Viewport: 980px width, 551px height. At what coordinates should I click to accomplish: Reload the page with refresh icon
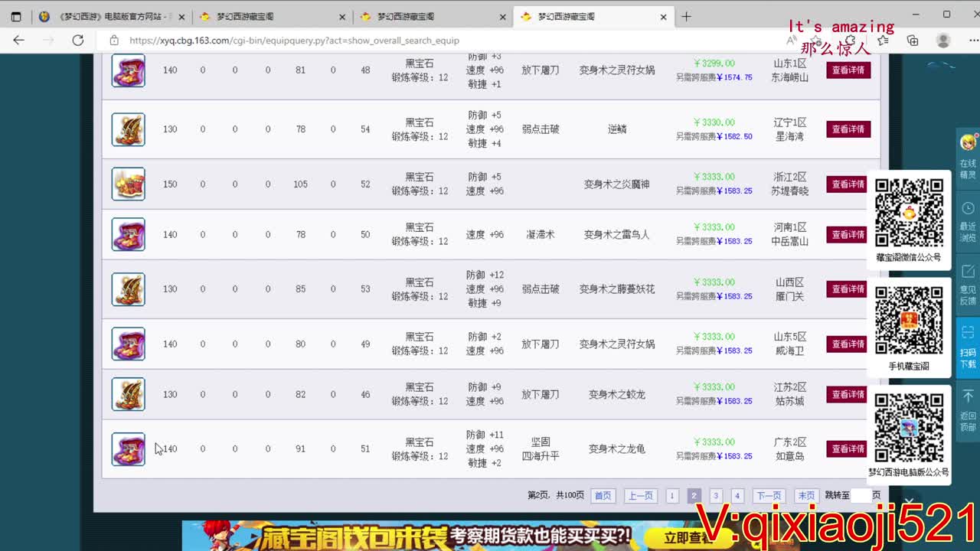78,41
